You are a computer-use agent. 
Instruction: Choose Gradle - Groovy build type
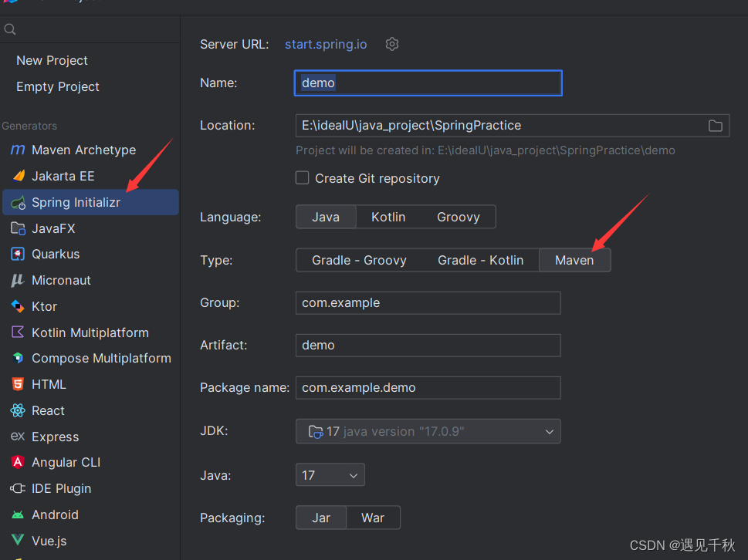click(x=359, y=260)
